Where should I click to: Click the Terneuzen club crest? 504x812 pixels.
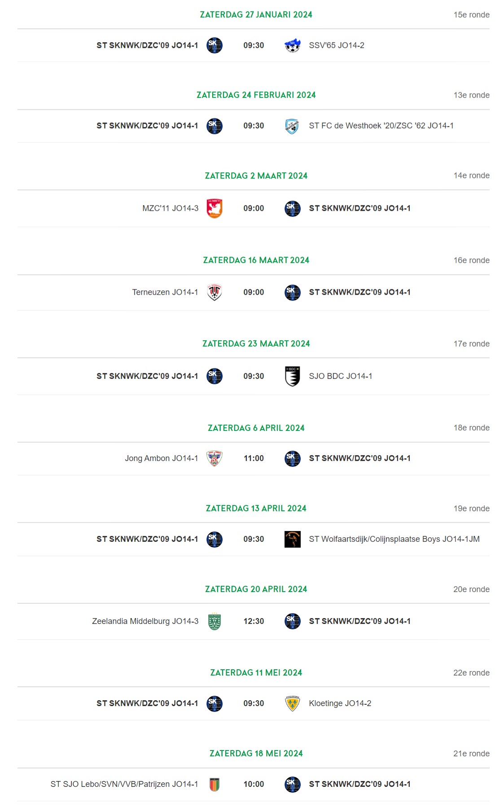pyautogui.click(x=215, y=292)
